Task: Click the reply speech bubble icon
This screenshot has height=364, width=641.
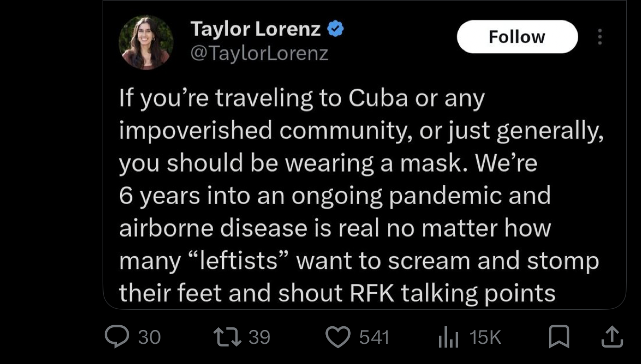Action: [x=116, y=337]
